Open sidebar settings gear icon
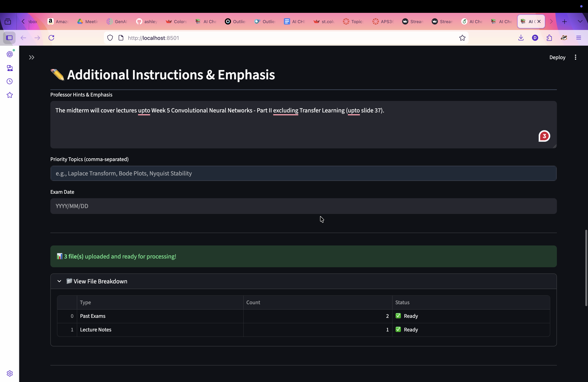Screen dimensions: 588x382 click(10, 373)
